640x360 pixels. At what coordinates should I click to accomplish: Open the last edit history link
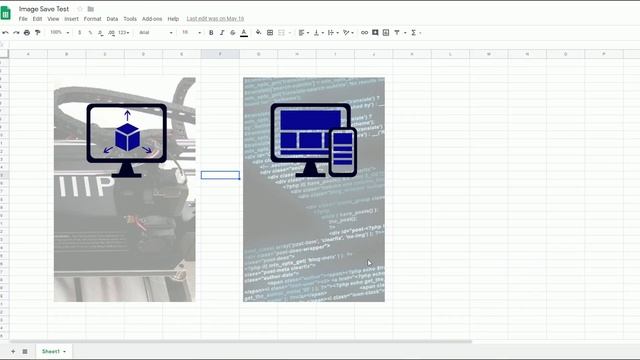pos(215,19)
